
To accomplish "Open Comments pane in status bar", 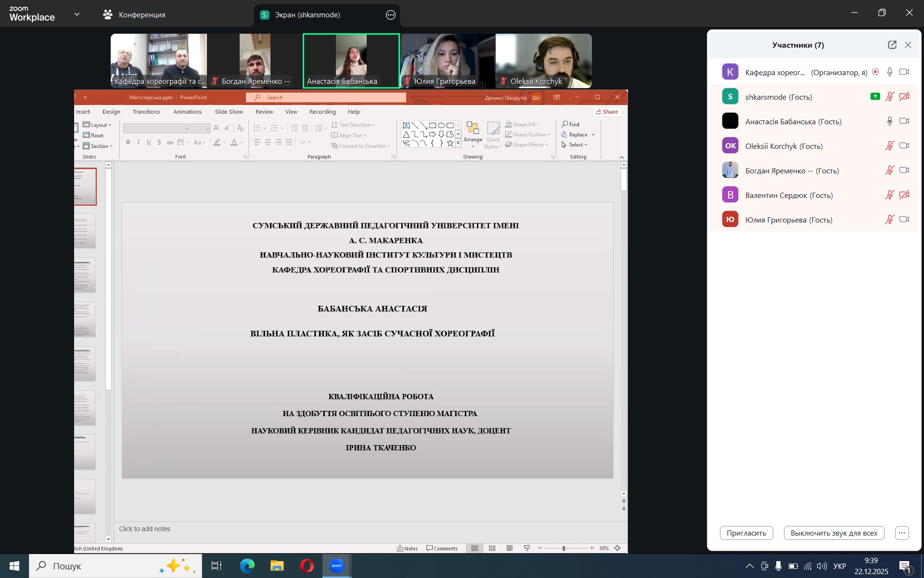I will 442,548.
